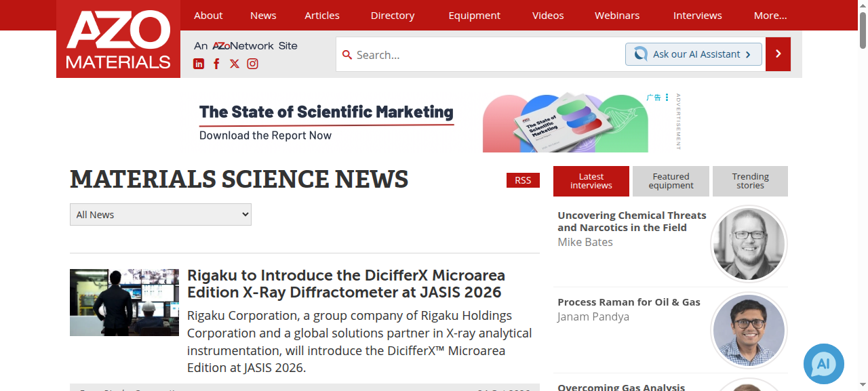Switch to the Trending stories tab
The height and width of the screenshot is (391, 868).
coord(750,181)
